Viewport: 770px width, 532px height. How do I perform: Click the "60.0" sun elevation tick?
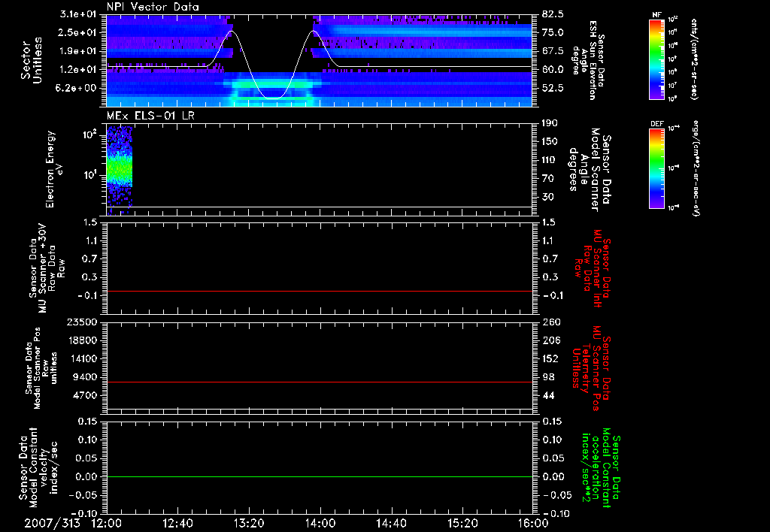[553, 70]
